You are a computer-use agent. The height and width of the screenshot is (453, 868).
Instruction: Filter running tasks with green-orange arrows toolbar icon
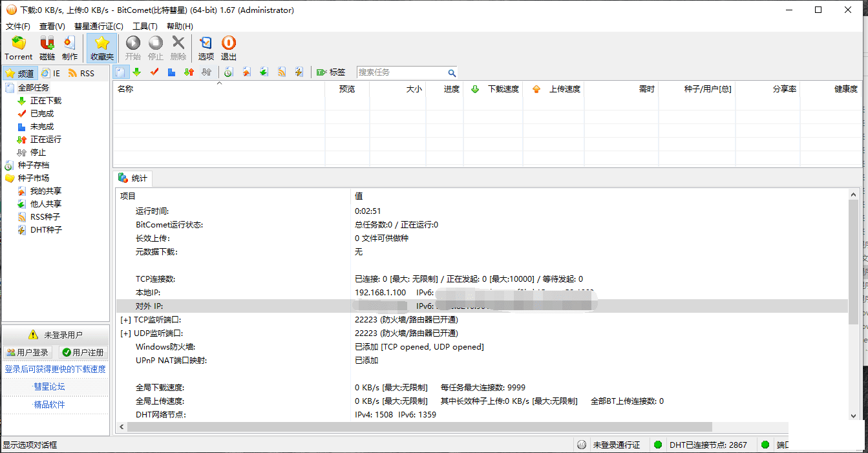(x=189, y=72)
